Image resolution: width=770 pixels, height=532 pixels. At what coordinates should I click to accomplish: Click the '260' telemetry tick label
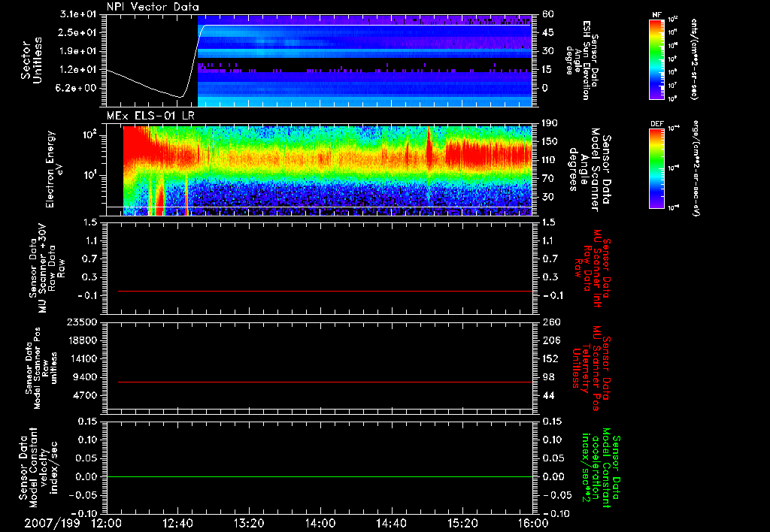[x=550, y=322]
